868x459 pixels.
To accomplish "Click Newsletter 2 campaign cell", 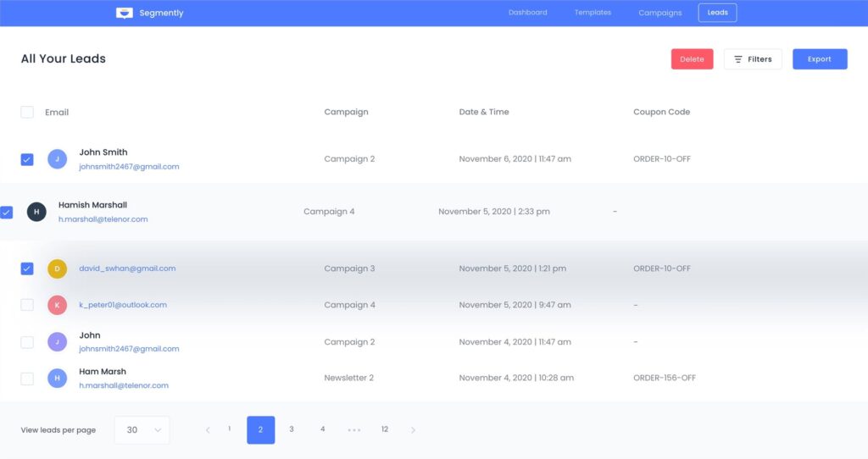I will click(348, 378).
